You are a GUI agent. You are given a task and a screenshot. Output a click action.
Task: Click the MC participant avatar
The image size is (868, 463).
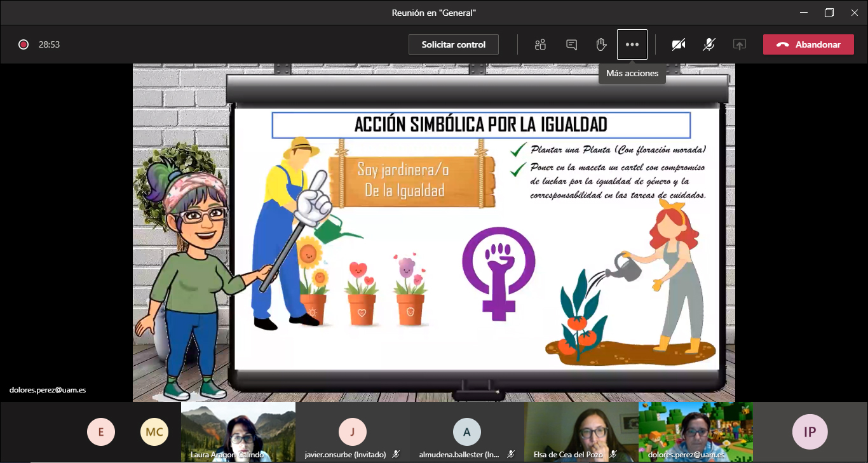point(154,433)
